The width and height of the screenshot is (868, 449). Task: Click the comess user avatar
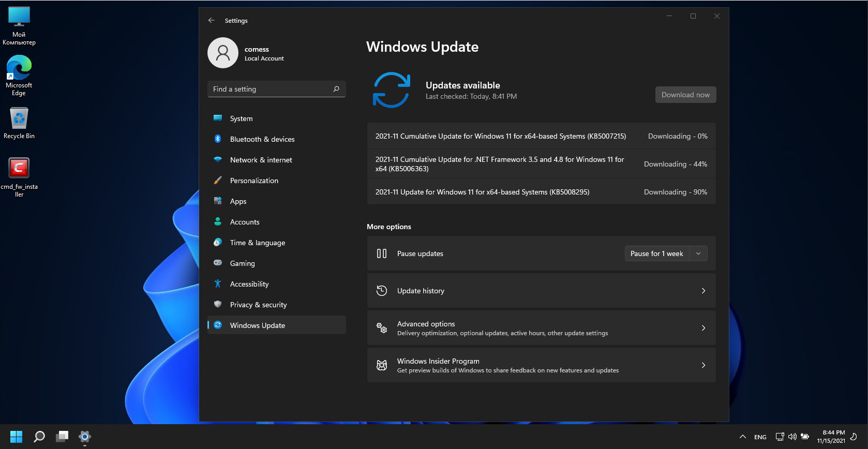tap(223, 53)
